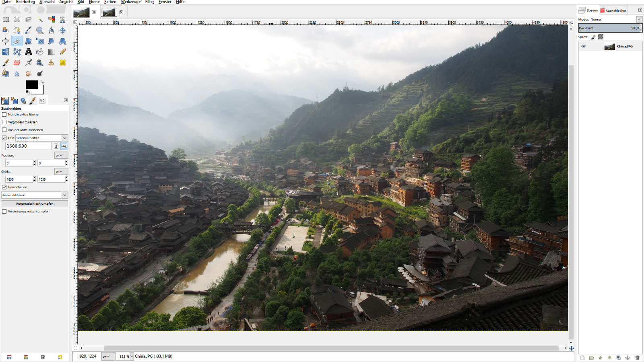Click the 'Automatisch schrumpfen' button

point(35,204)
